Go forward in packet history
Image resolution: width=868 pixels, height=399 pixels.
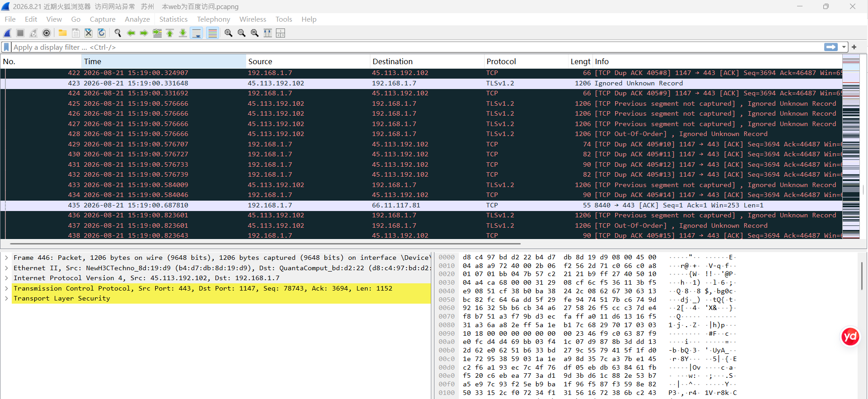coord(144,33)
